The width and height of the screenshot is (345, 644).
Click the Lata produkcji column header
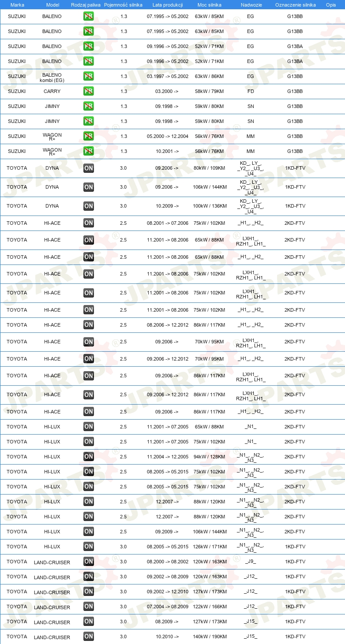pyautogui.click(x=168, y=4)
